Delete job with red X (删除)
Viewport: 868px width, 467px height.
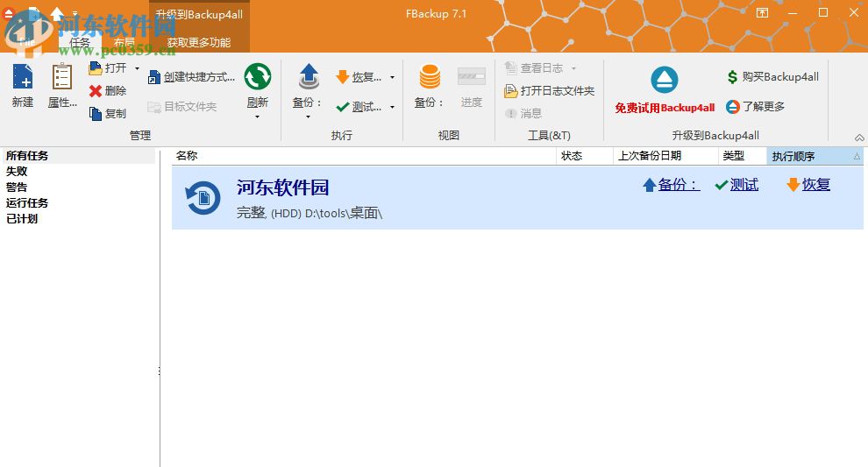point(96,91)
